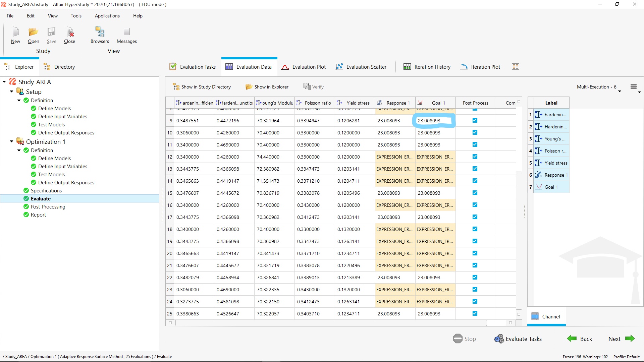Click the Setup flask icon in tree
The width and height of the screenshot is (644, 362).
[20, 92]
